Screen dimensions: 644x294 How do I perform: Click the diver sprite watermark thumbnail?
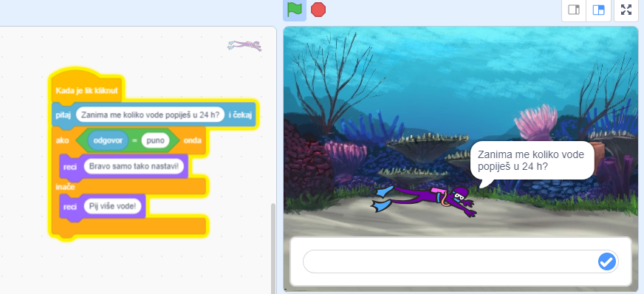click(x=244, y=46)
